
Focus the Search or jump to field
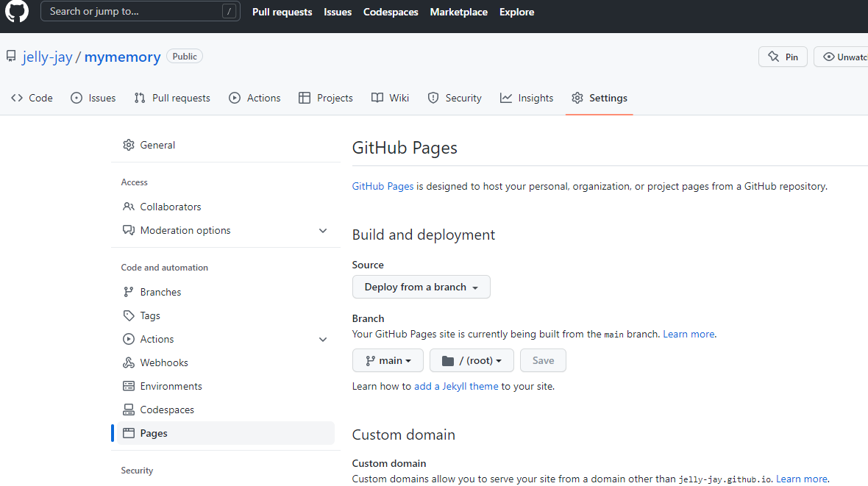tap(140, 11)
